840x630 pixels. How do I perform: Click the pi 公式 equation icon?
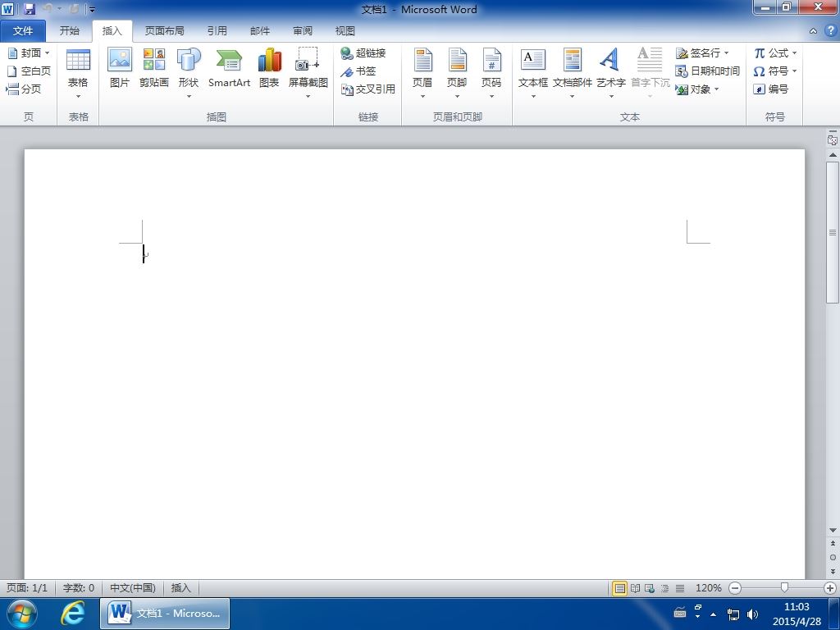tap(760, 52)
